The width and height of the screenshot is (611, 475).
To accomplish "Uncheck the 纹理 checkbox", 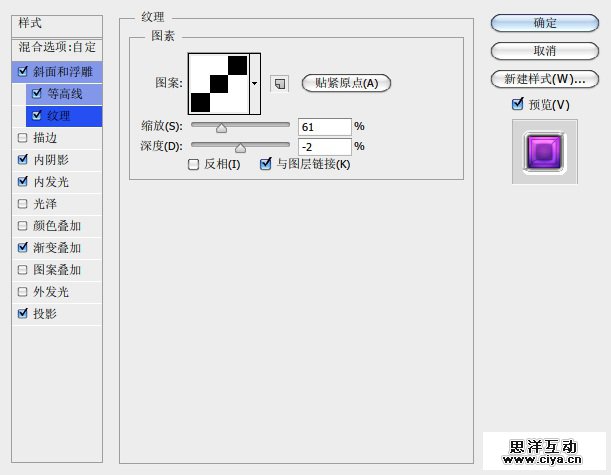I will coord(37,115).
